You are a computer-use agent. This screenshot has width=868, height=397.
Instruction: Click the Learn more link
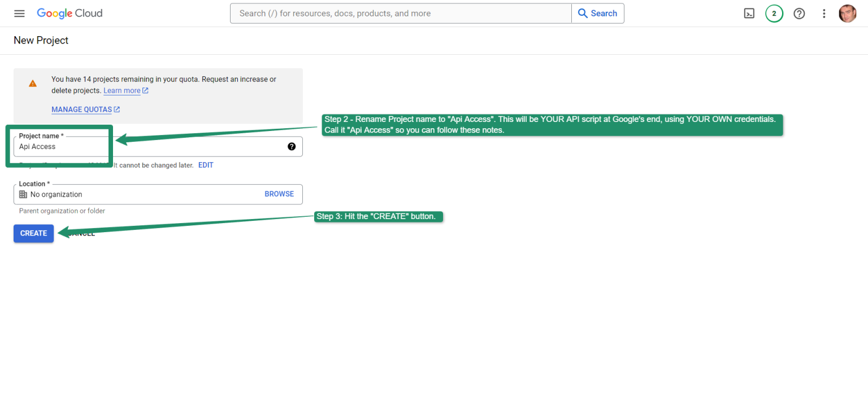point(122,90)
